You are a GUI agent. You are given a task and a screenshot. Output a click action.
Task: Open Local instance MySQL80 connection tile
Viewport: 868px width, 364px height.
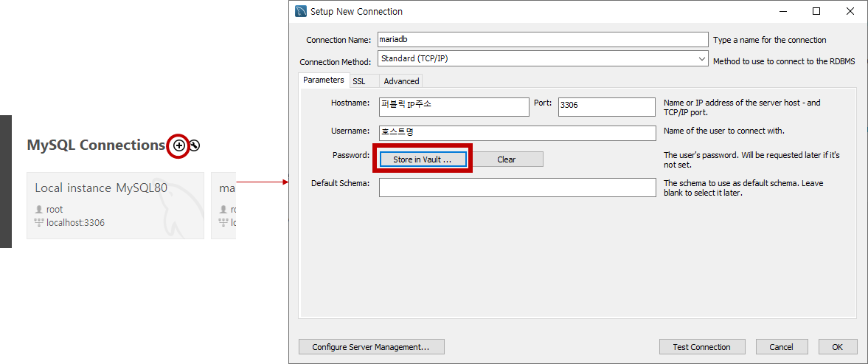(115, 205)
